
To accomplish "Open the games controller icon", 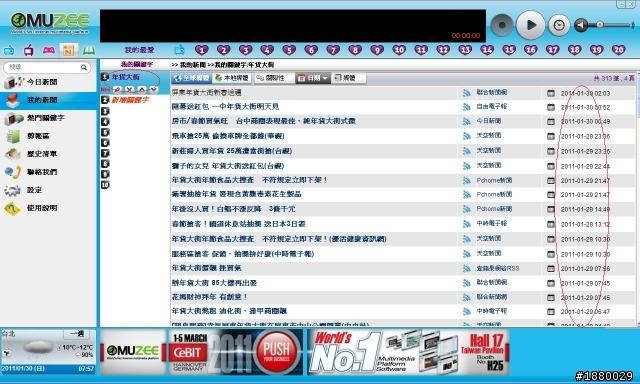I will [x=49, y=50].
